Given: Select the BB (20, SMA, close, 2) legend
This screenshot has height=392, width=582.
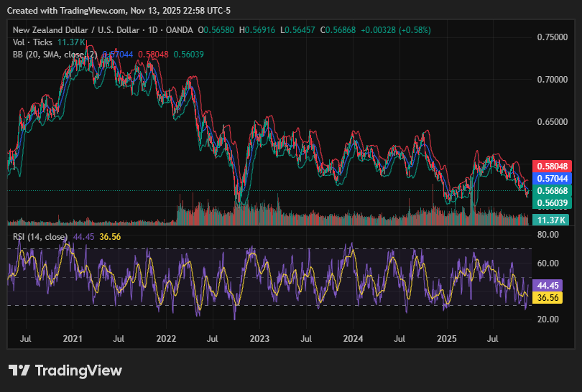Looking at the screenshot, I should pyautogui.click(x=55, y=55).
